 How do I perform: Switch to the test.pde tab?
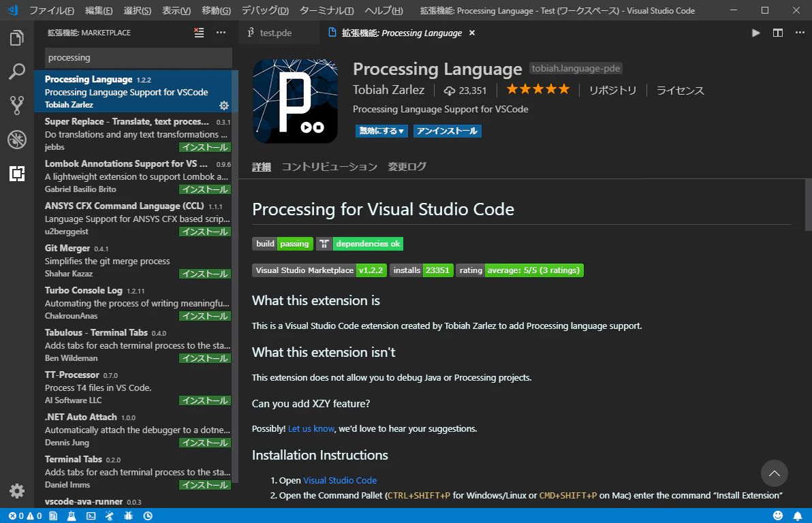pos(275,33)
